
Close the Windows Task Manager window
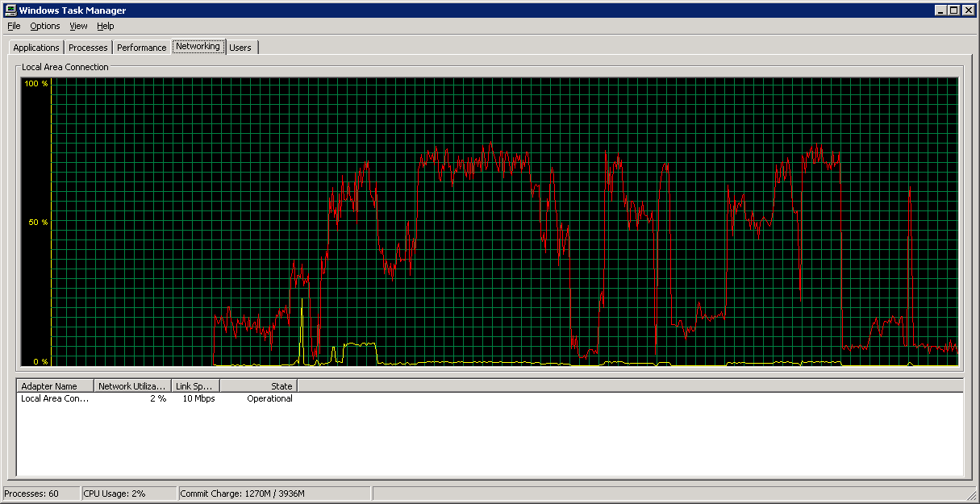[x=969, y=10]
